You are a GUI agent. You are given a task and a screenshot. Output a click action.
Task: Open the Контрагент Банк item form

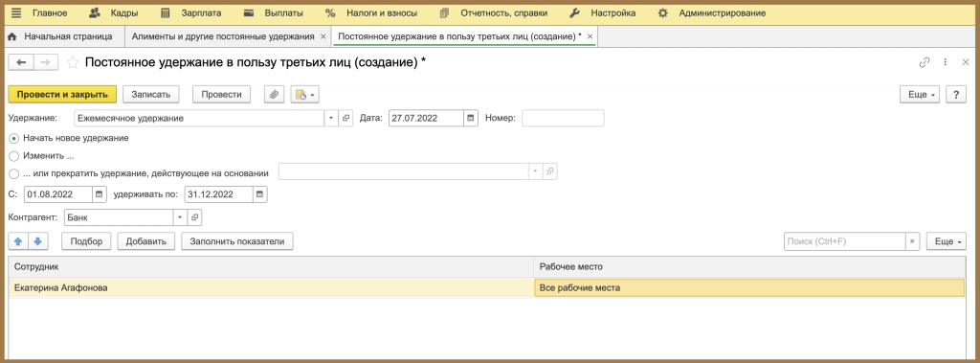click(194, 217)
